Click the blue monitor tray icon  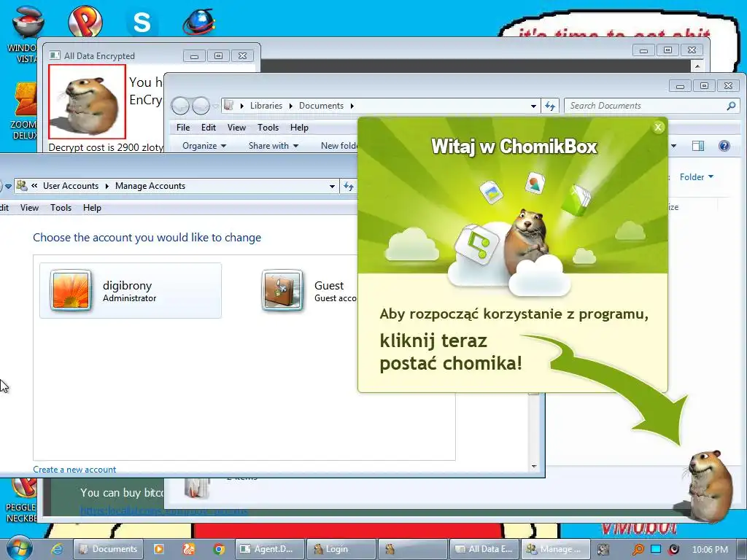click(x=656, y=549)
